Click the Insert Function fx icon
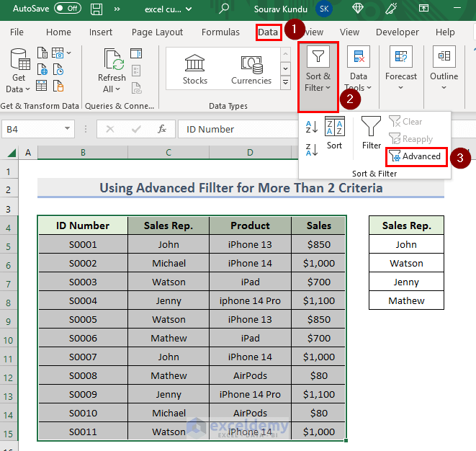This screenshot has width=476, height=451. coord(162,130)
